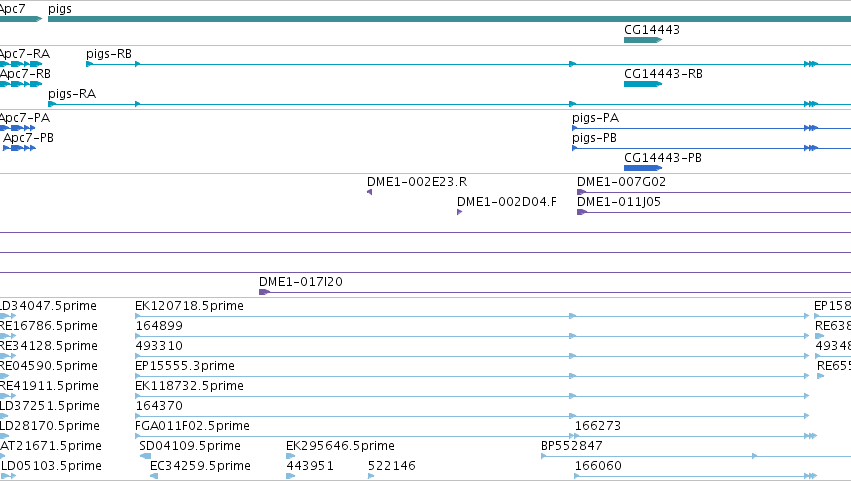
Task: Click the pigs-PA protein label
Action: point(595,118)
